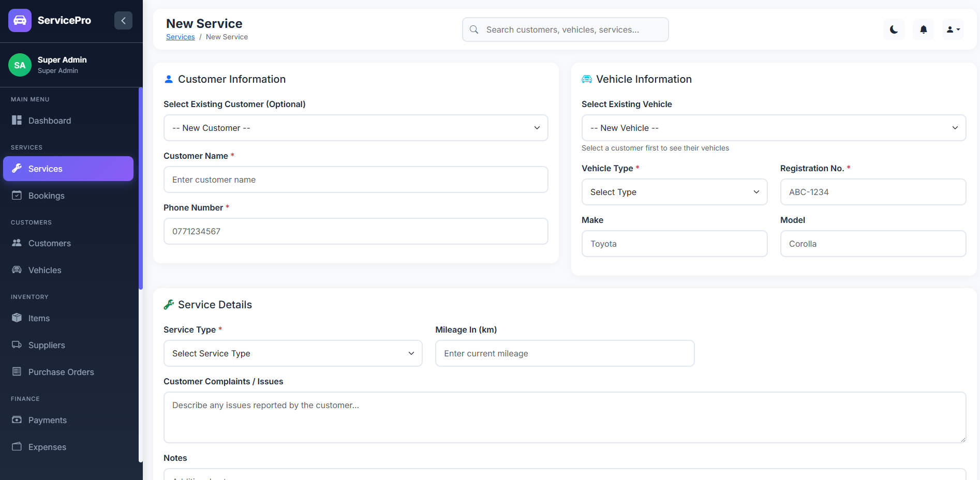Open the Customers page
The height and width of the screenshot is (480, 980).
[x=50, y=243]
